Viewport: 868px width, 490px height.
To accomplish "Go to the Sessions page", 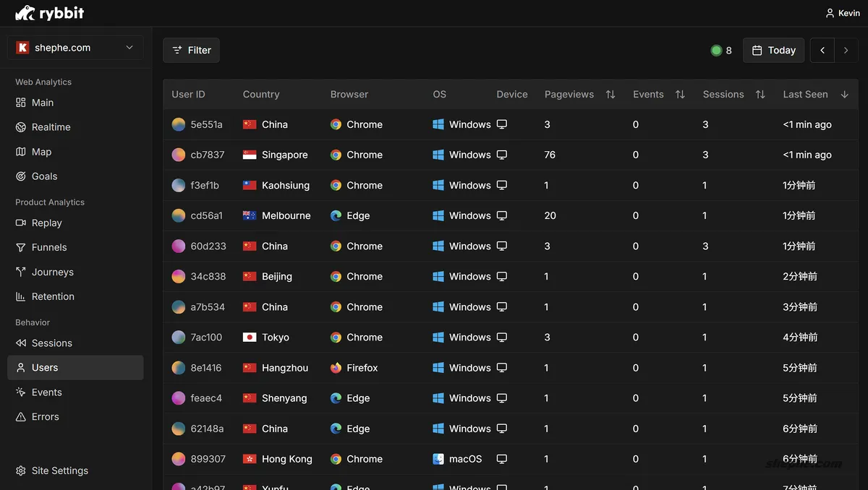I will [x=51, y=343].
